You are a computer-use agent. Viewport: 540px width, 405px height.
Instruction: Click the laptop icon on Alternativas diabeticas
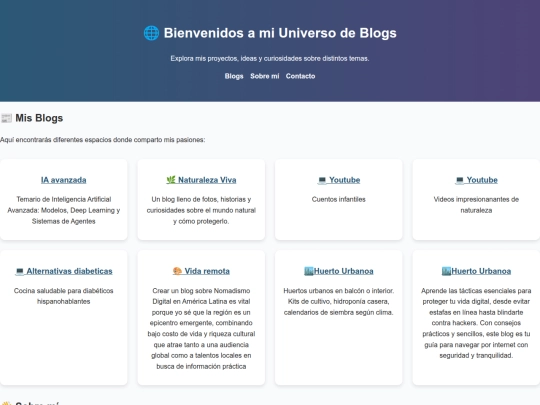click(20, 271)
